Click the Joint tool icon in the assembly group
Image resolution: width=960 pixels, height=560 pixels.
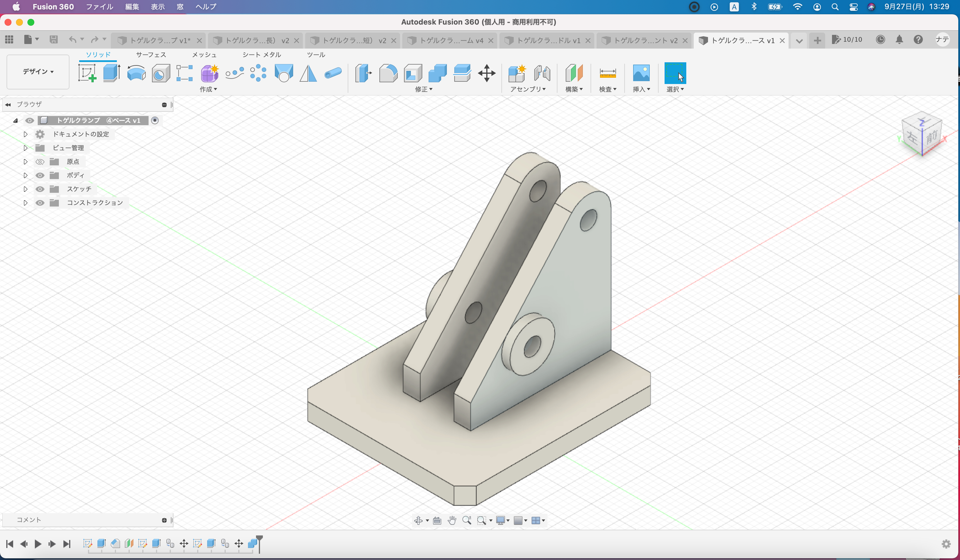point(542,73)
